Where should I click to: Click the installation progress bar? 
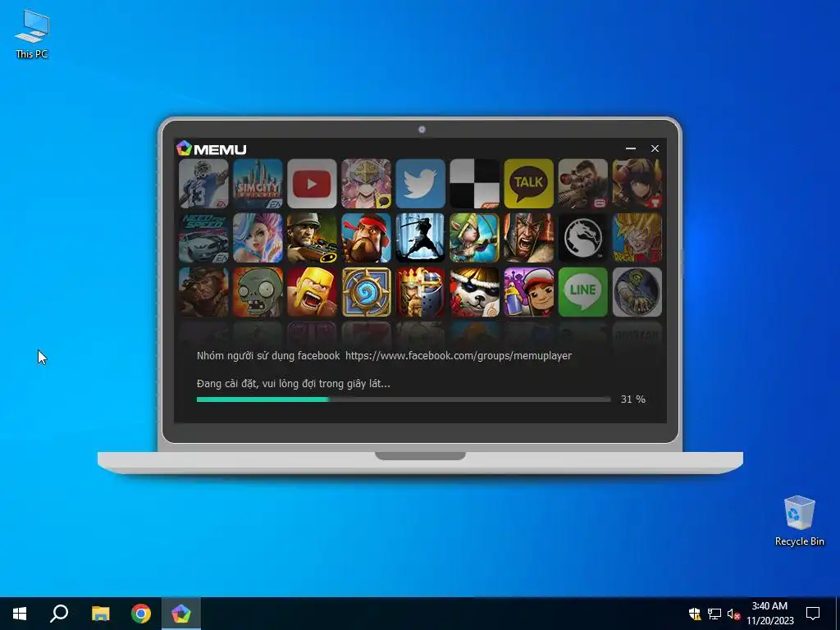pos(404,399)
